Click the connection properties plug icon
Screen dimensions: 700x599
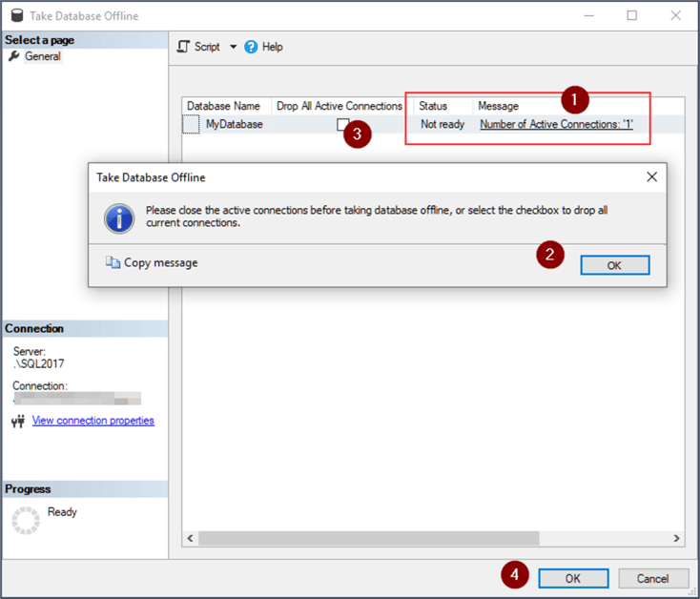(x=18, y=421)
